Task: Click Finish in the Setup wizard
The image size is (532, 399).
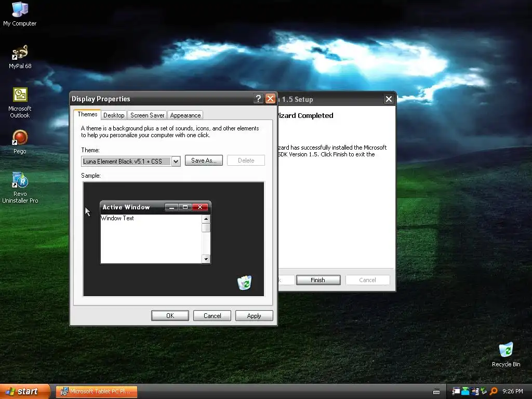Action: 318,280
